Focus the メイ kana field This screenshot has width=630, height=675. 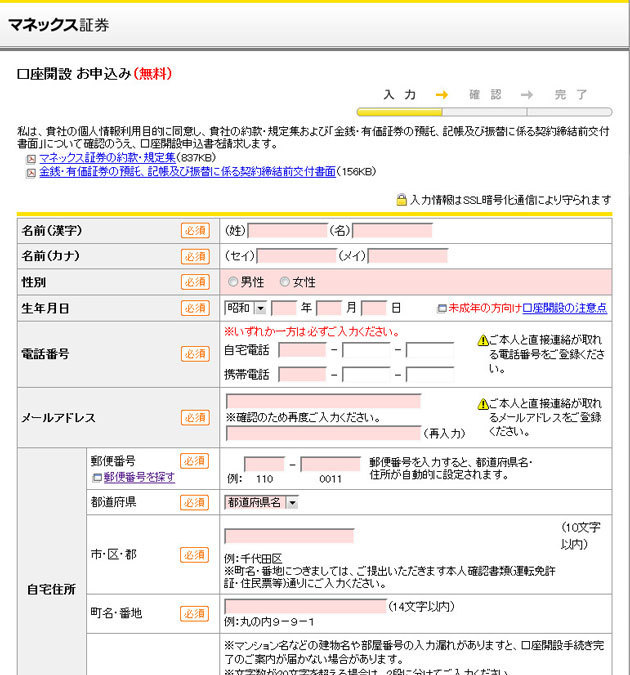click(408, 256)
